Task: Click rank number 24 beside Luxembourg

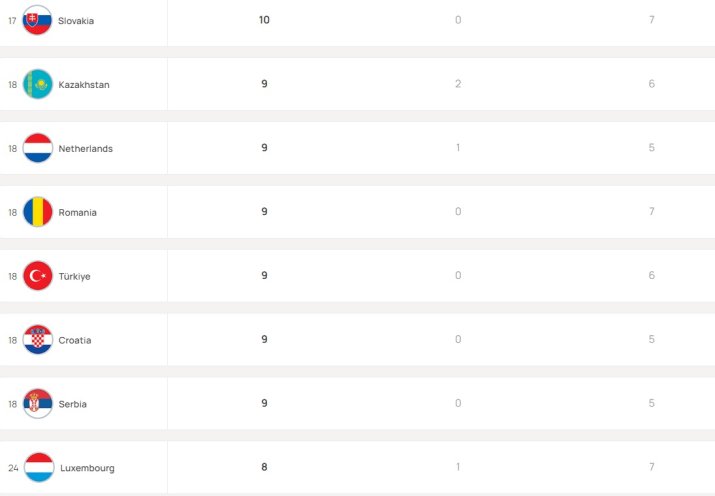Action: [13, 468]
